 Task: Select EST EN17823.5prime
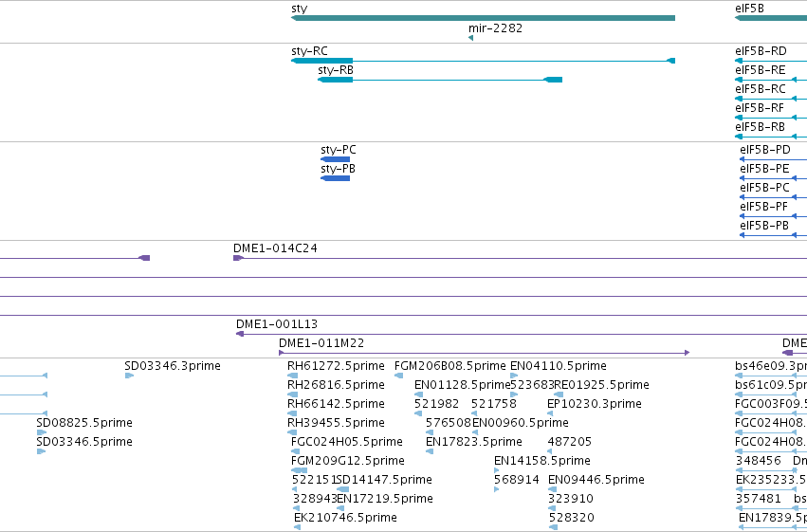(474, 442)
